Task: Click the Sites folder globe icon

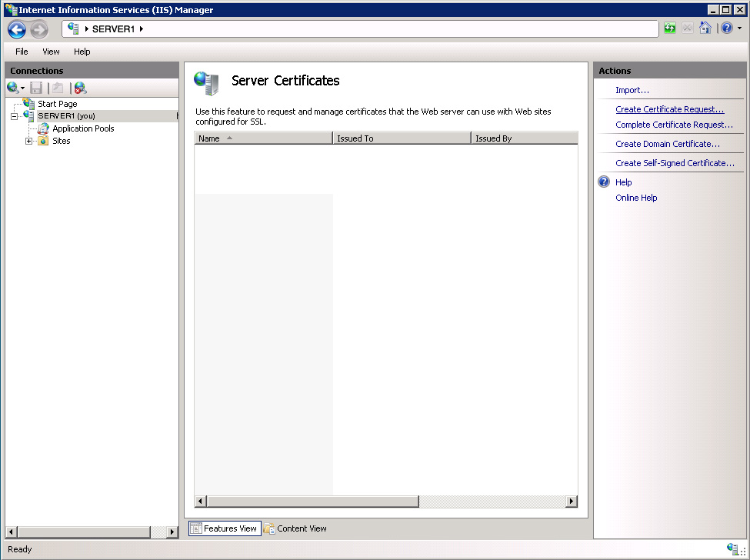Action: tap(43, 141)
